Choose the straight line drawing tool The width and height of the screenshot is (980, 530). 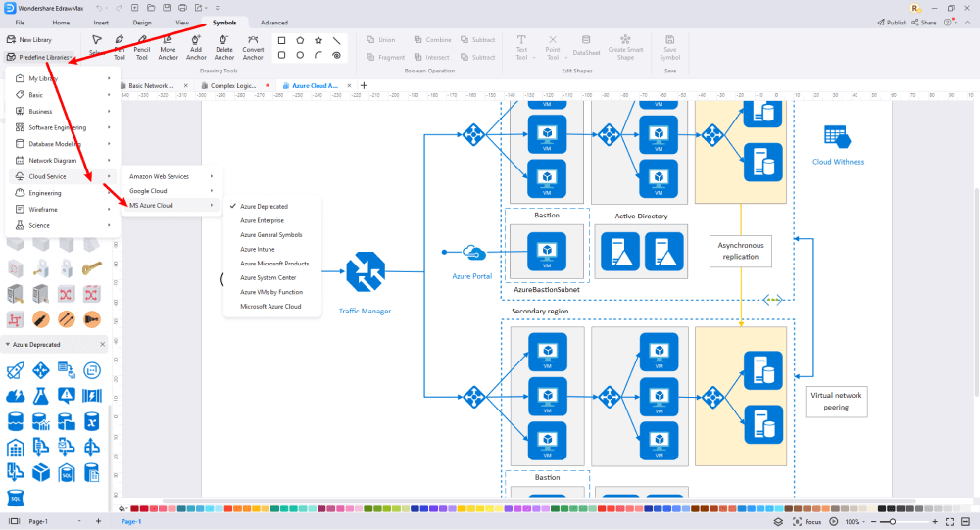coord(336,40)
